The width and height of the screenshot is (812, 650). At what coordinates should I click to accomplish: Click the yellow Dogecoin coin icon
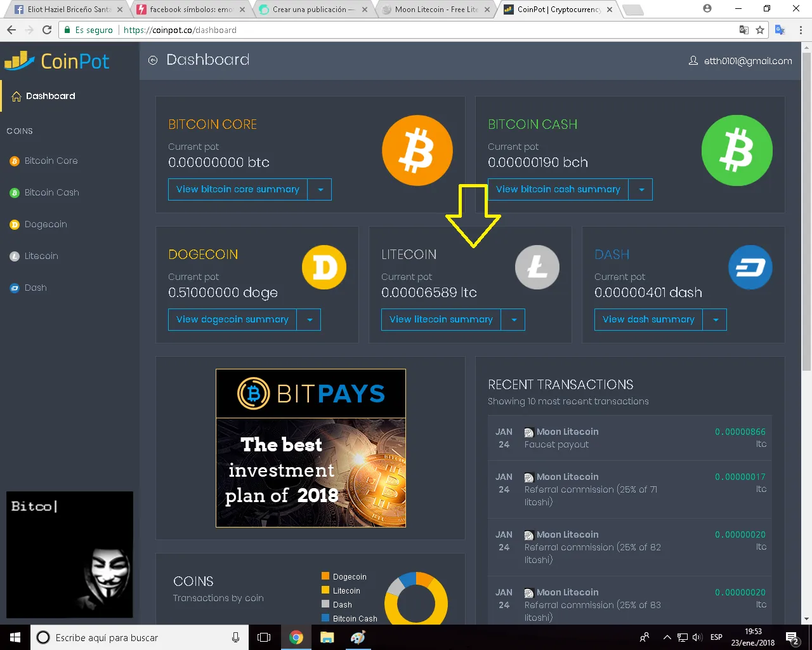click(x=324, y=267)
